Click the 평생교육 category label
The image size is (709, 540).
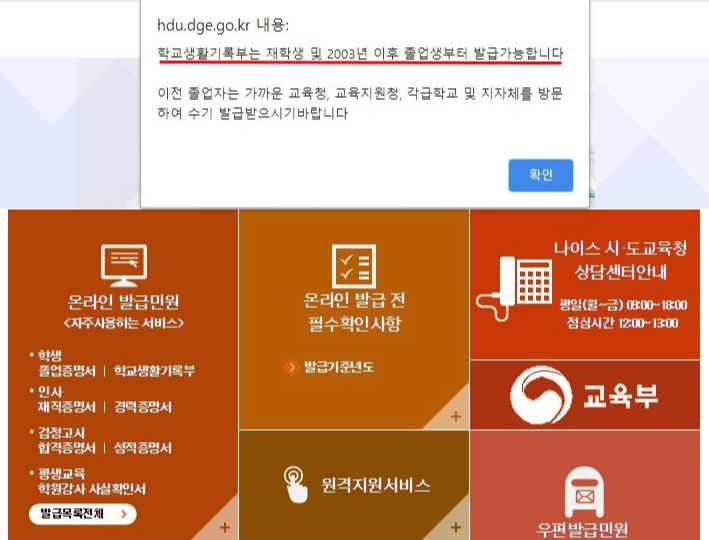pyautogui.click(x=61, y=474)
